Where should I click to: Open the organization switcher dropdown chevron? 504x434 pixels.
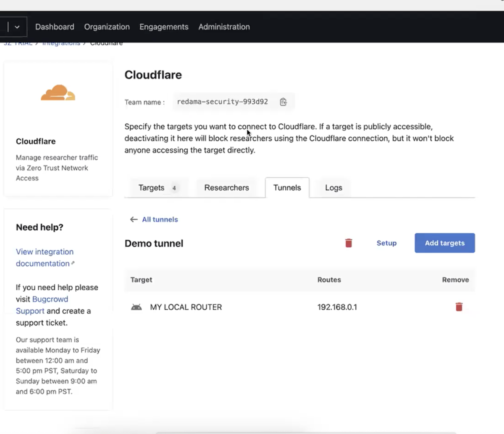[17, 27]
